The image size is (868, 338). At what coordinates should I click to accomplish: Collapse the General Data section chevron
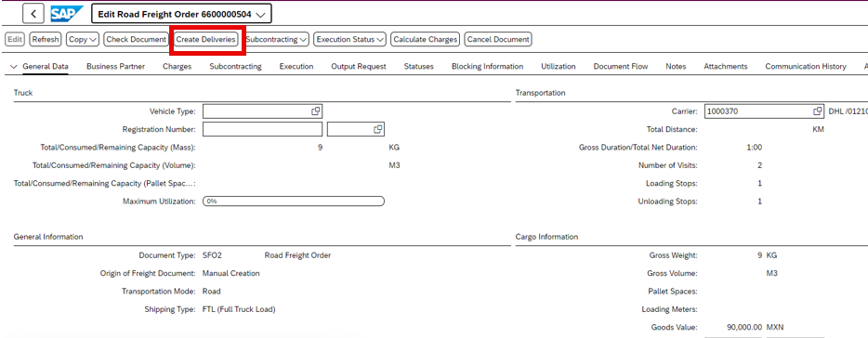tap(14, 66)
